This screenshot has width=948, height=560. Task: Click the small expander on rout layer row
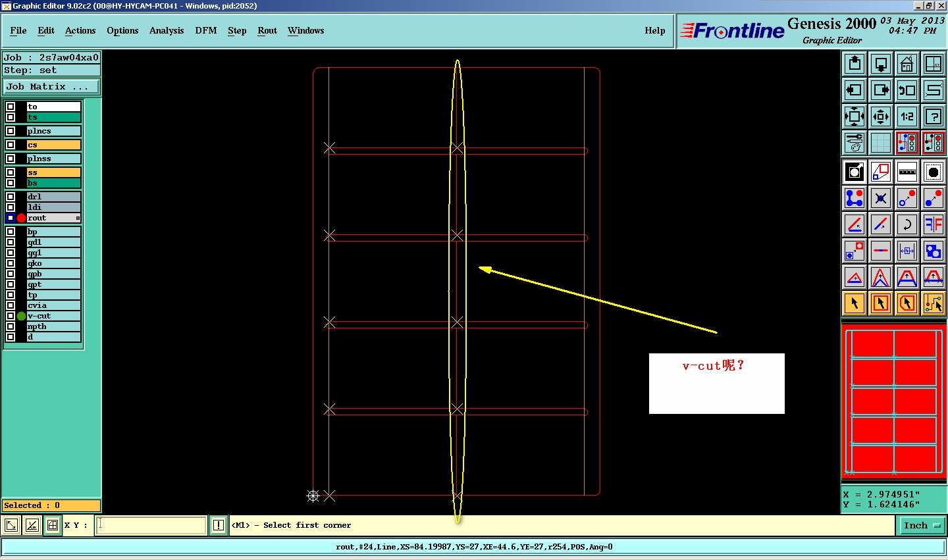coord(78,218)
